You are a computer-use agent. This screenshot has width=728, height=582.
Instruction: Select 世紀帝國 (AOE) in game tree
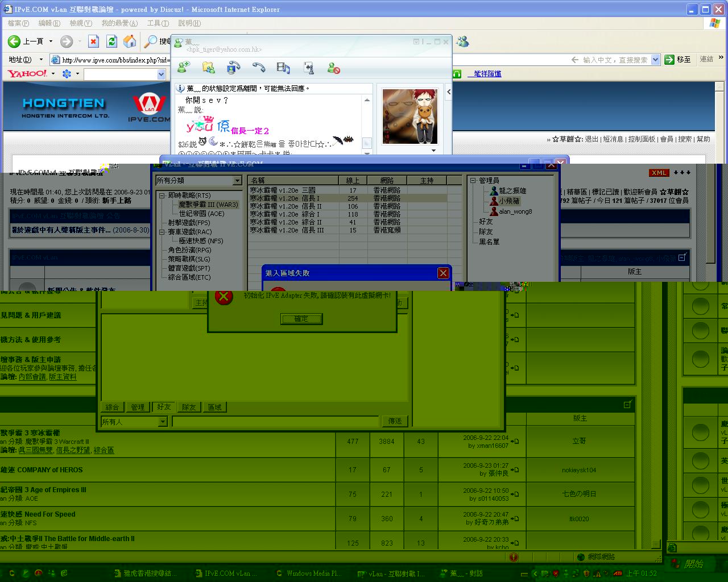coord(201,214)
